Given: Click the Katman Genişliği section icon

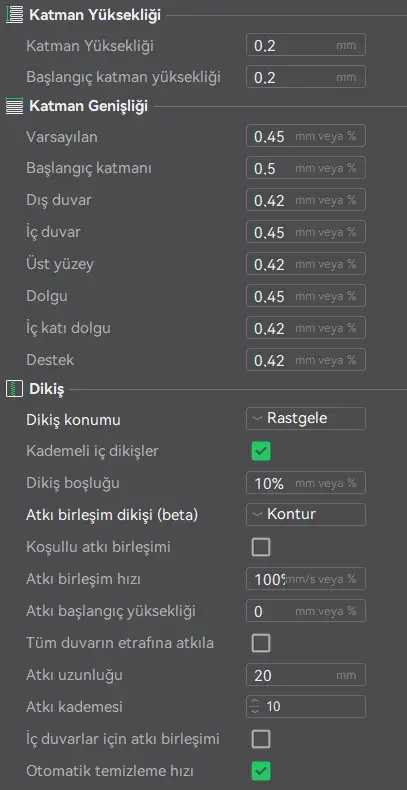Looking at the screenshot, I should 14,106.
